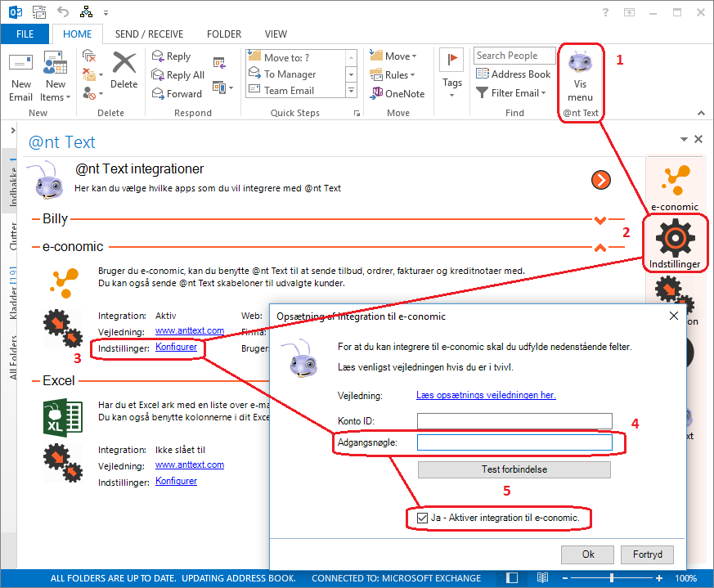The image size is (714, 588).
Task: Switch to reading view in status bar
Action: pos(542,578)
